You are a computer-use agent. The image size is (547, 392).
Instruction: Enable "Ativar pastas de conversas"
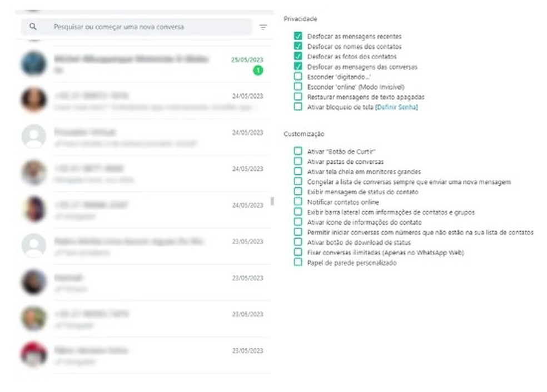tap(299, 162)
